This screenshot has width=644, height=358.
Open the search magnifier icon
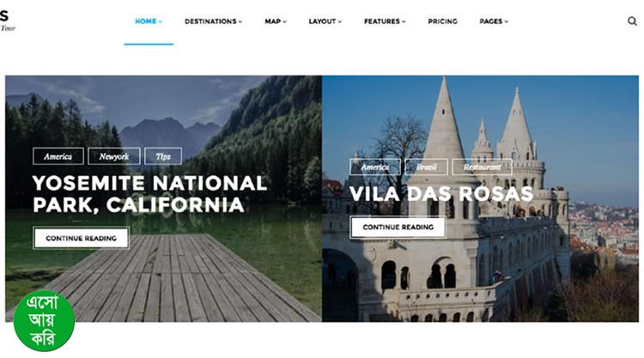632,21
